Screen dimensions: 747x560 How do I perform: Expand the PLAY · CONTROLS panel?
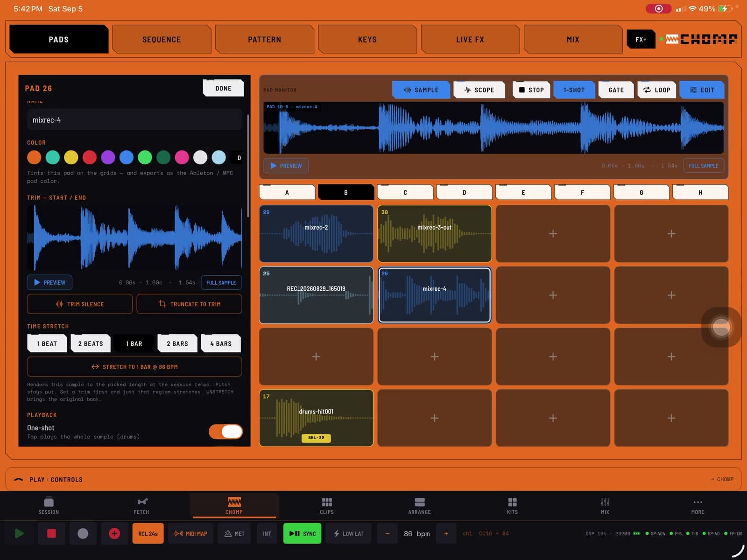point(373,479)
